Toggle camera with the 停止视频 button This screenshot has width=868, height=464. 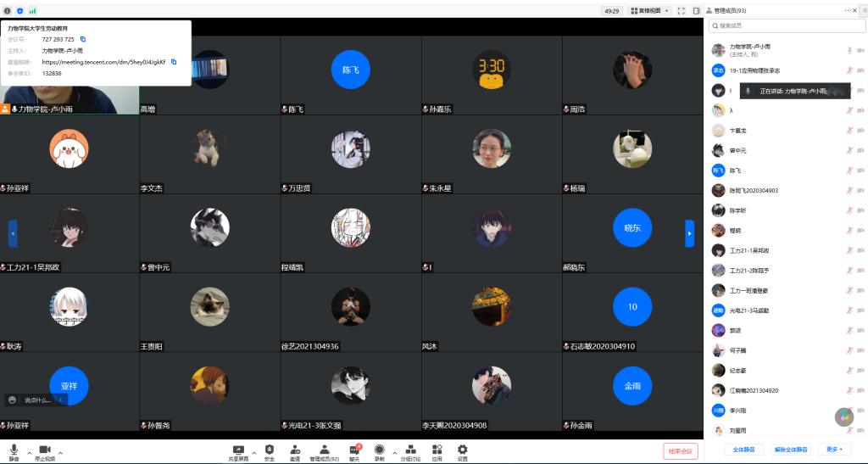pos(45,450)
